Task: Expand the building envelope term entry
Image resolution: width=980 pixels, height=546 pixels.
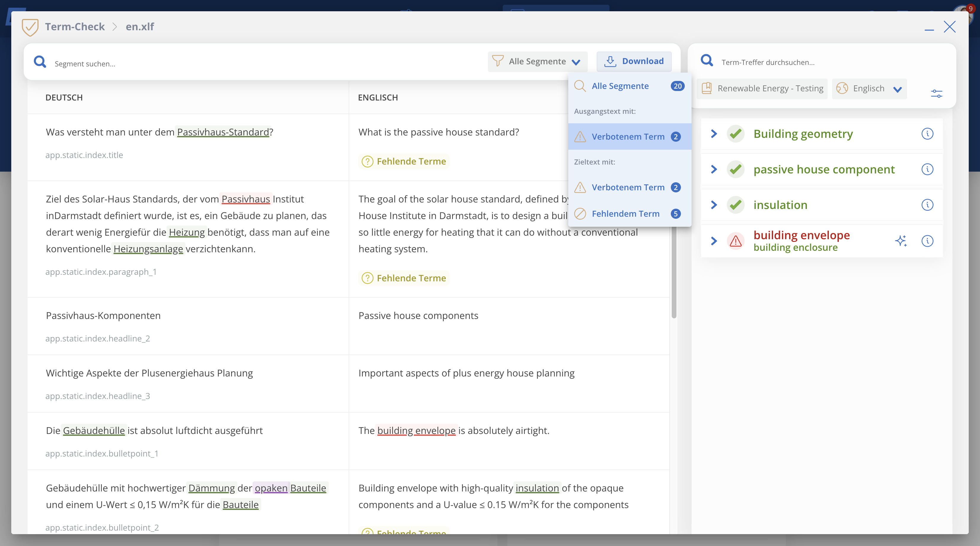Action: pyautogui.click(x=714, y=241)
